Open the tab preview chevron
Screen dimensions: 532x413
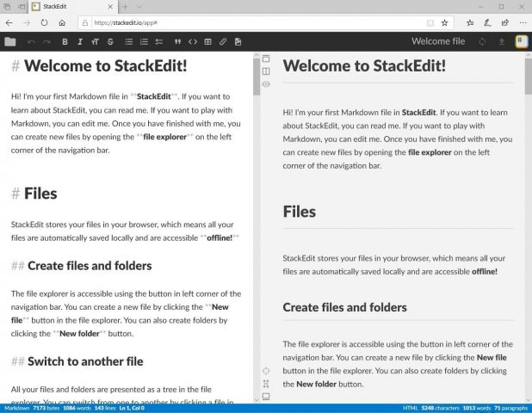pos(139,6)
